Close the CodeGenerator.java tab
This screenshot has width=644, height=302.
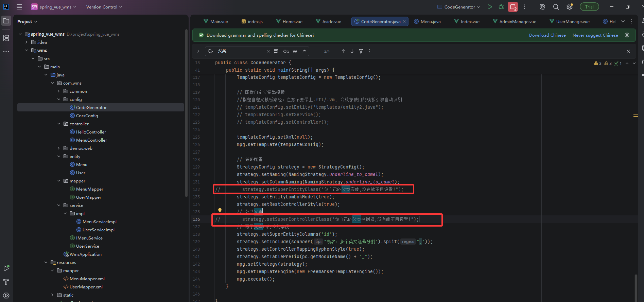pos(404,21)
